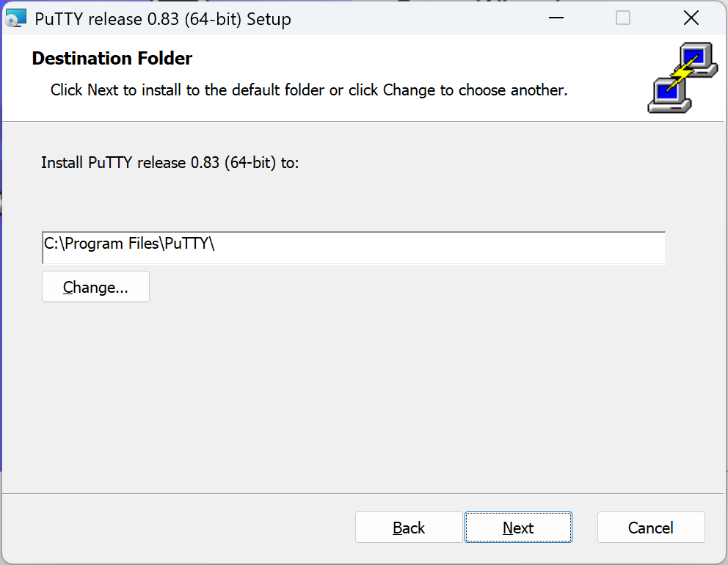The height and width of the screenshot is (565, 728).
Task: Click the 'Install PuTTY release 0.83 (64-bit) to:' label
Action: 170,163
